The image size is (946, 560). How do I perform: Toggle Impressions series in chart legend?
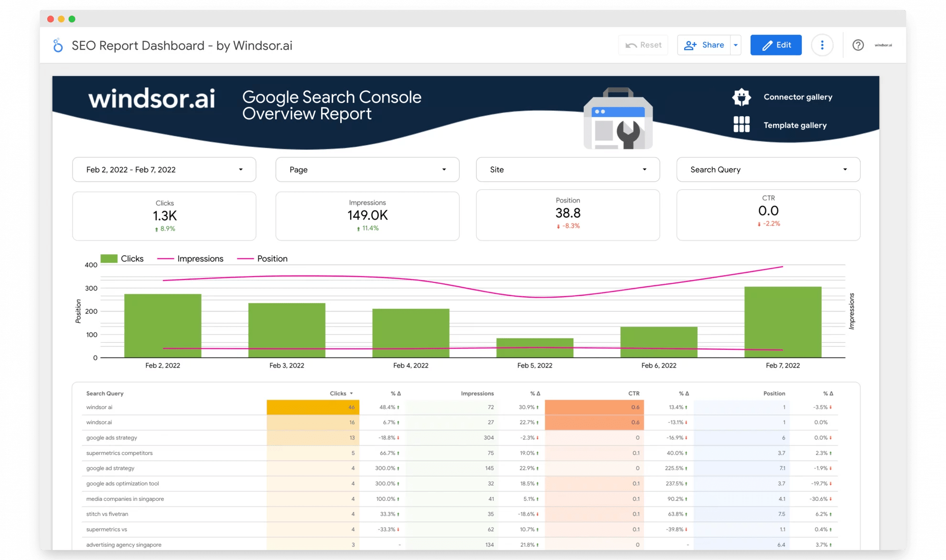(191, 258)
